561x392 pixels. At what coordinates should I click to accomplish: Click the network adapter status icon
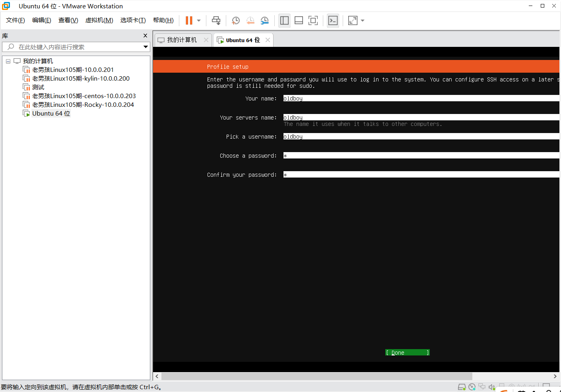coord(482,387)
